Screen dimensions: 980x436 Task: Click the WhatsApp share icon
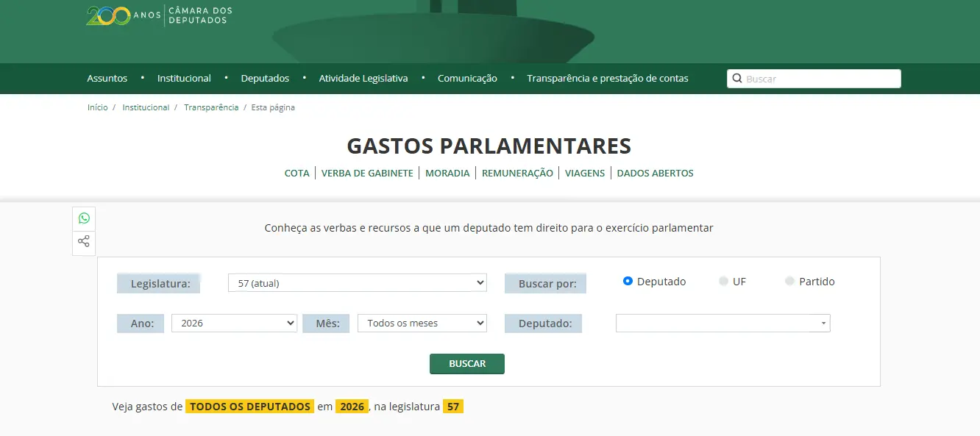pos(84,218)
